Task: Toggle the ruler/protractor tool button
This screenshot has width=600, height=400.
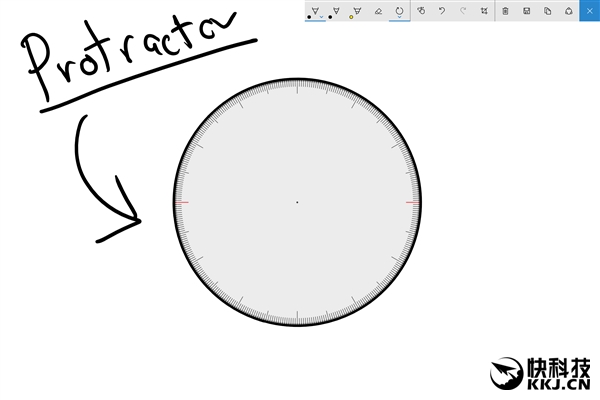Action: pos(399,11)
